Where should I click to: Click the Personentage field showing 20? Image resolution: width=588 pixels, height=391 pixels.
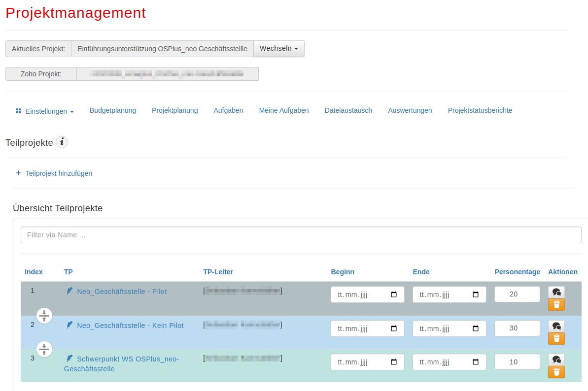pos(517,294)
